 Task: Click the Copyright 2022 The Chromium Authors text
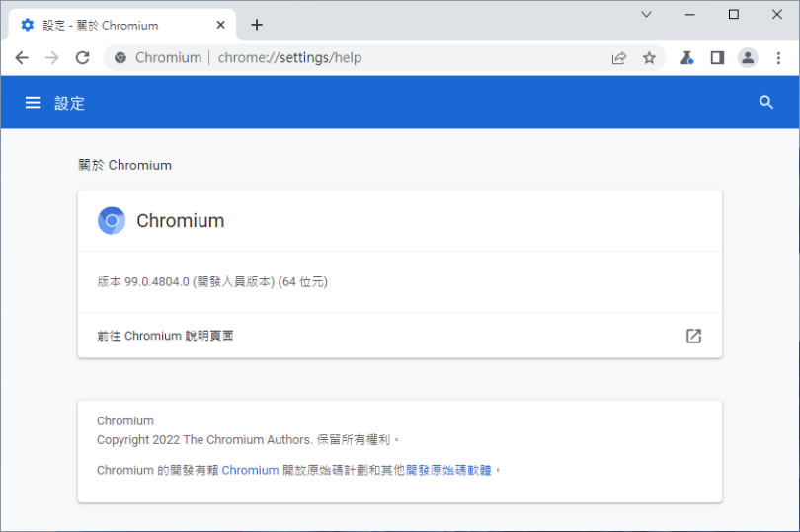(x=204, y=439)
